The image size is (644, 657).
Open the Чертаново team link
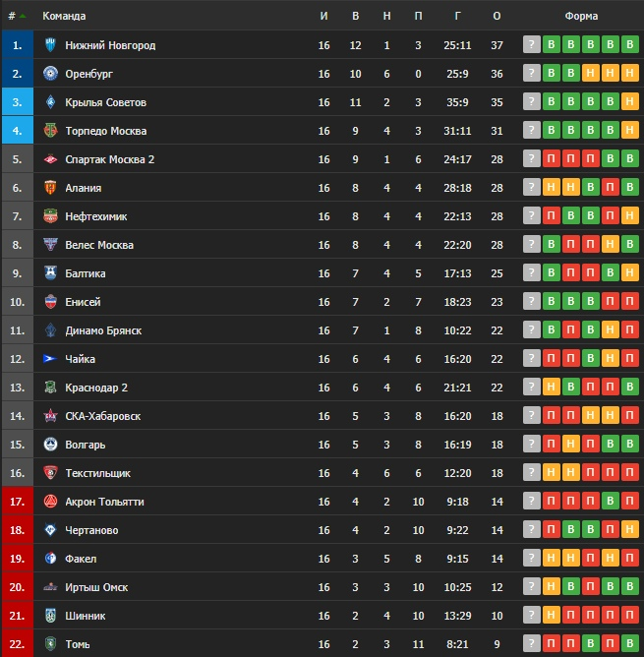(91, 530)
